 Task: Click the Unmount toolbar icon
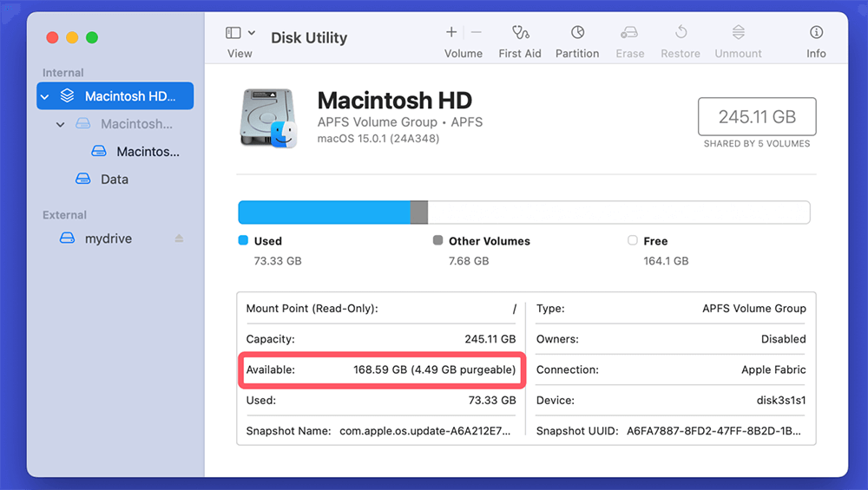tap(738, 32)
